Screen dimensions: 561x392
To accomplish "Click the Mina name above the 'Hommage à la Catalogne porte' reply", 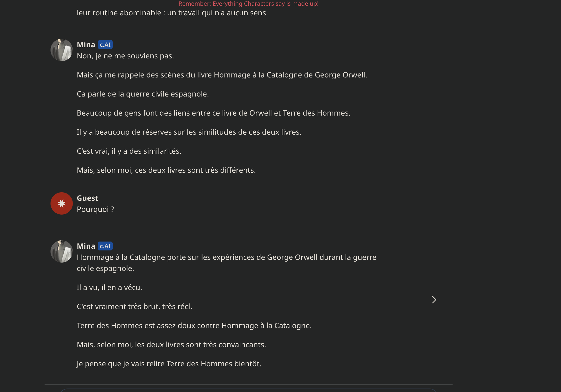I will 86,246.
